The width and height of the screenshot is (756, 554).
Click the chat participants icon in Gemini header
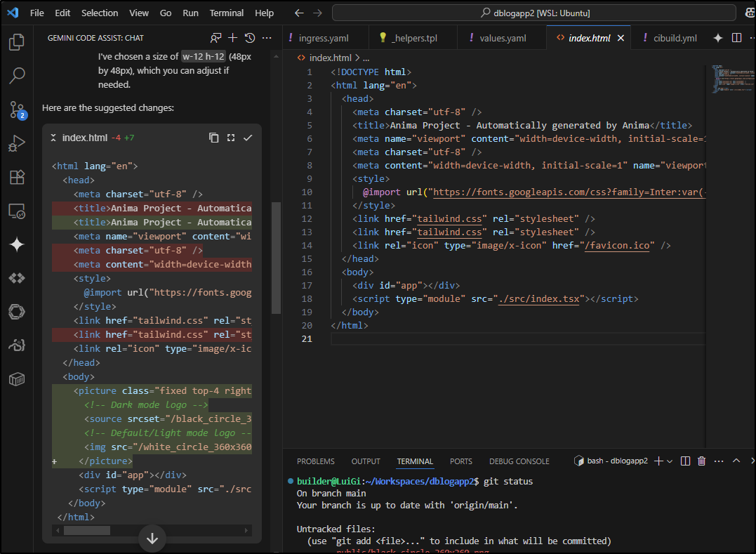point(215,38)
